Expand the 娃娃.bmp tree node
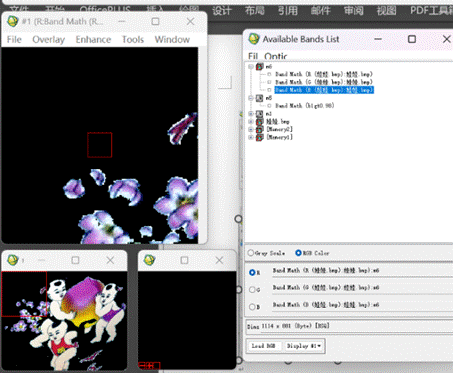Image resolution: width=453 pixels, height=373 pixels. click(251, 122)
